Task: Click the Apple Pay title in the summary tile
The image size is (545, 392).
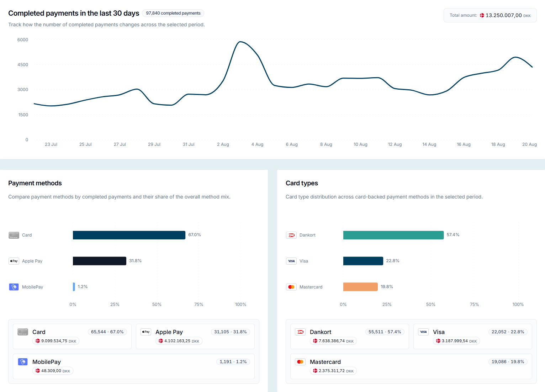Action: click(x=169, y=332)
